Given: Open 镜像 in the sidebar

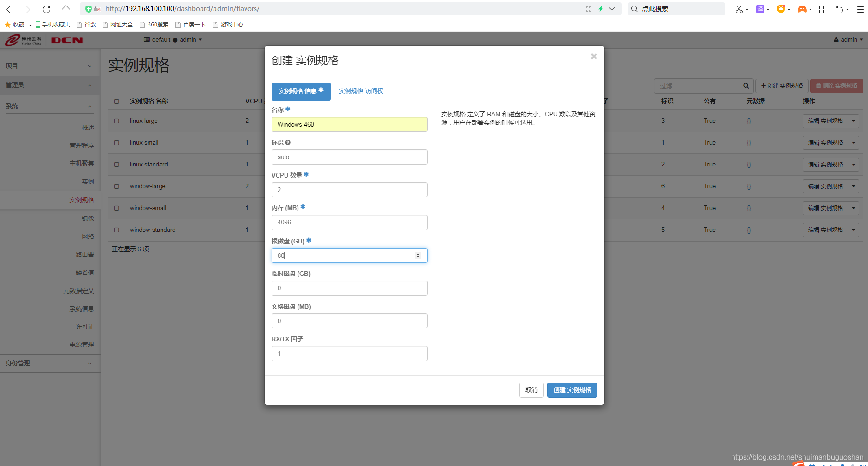Looking at the screenshot, I should point(88,218).
